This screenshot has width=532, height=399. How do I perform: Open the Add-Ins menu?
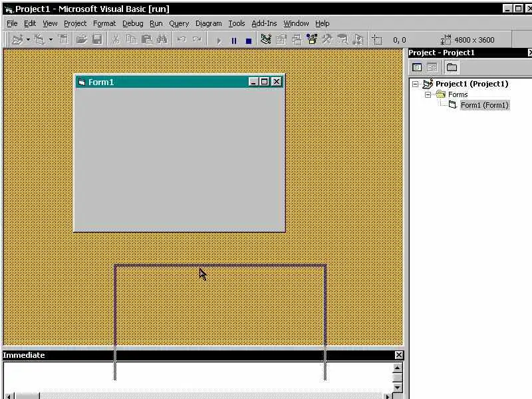click(264, 23)
